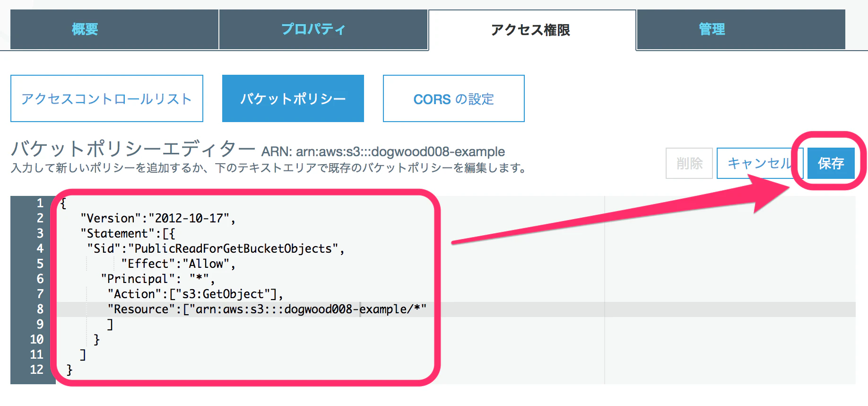This screenshot has height=406, width=868.
Task: Click the "Version":"2012-10-17" line
Action: (158, 218)
